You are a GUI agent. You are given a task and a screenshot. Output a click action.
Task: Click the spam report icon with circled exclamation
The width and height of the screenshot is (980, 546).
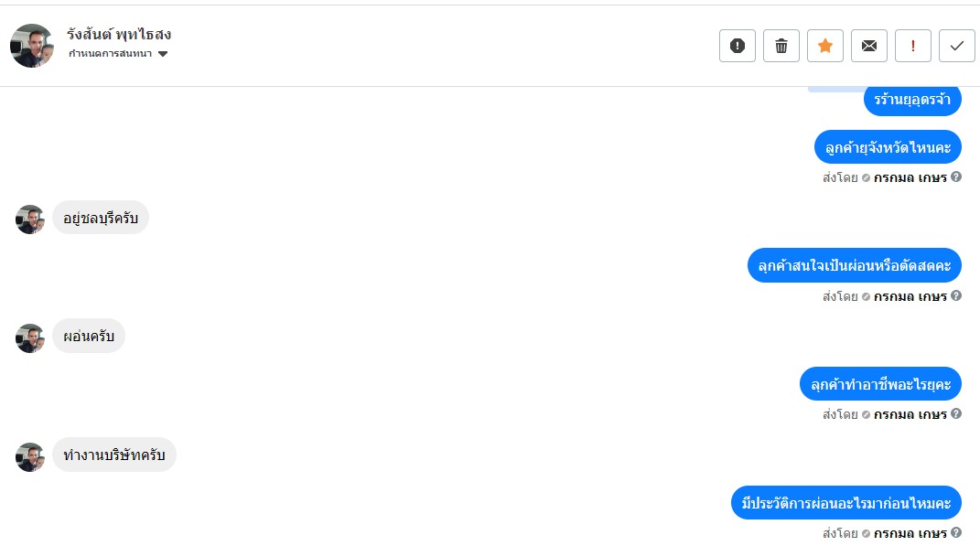click(x=738, y=46)
